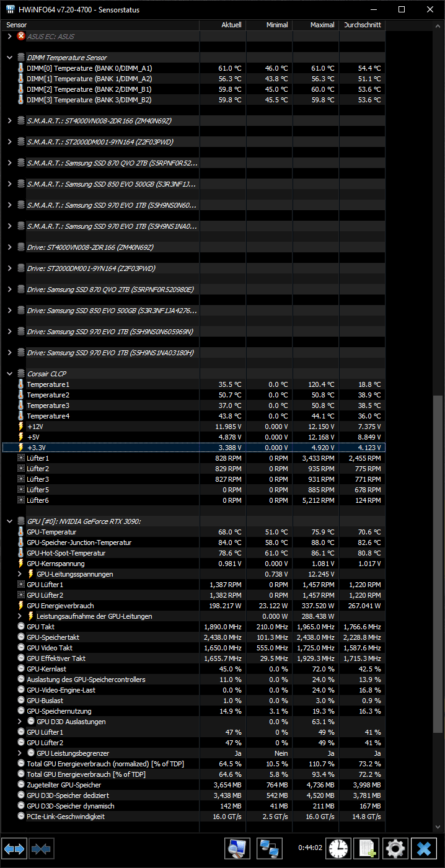445x868 pixels.
Task: Click the network computers icon
Action: click(x=270, y=848)
